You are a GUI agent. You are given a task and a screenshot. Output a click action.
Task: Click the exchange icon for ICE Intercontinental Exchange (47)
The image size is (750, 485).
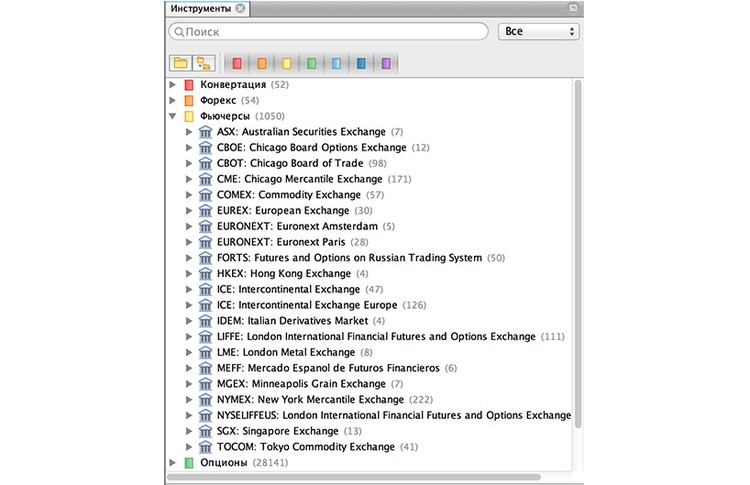coord(205,289)
